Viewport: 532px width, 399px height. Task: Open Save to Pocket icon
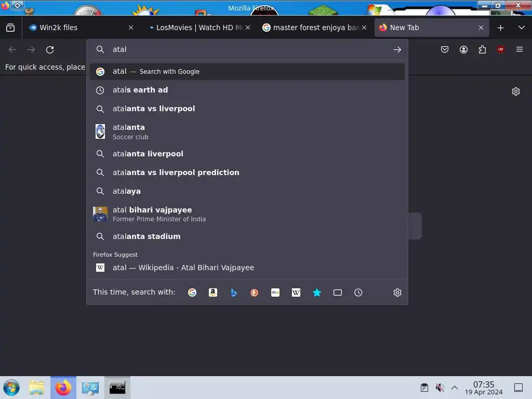point(445,49)
